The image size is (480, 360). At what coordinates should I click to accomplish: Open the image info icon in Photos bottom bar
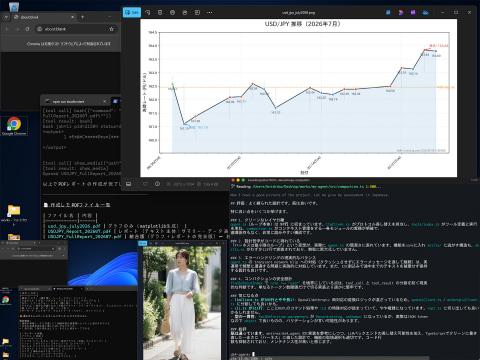pyautogui.click(x=157, y=184)
